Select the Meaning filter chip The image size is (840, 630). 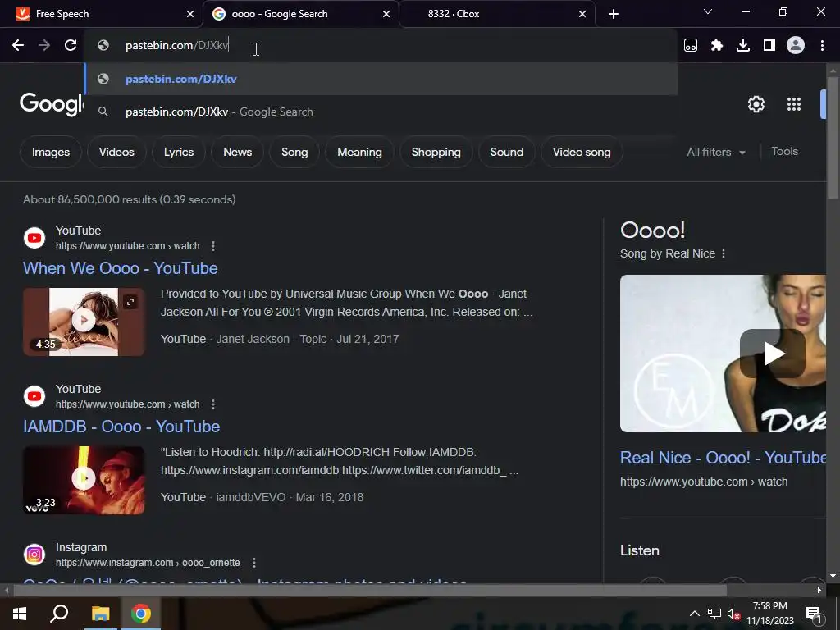tap(359, 152)
